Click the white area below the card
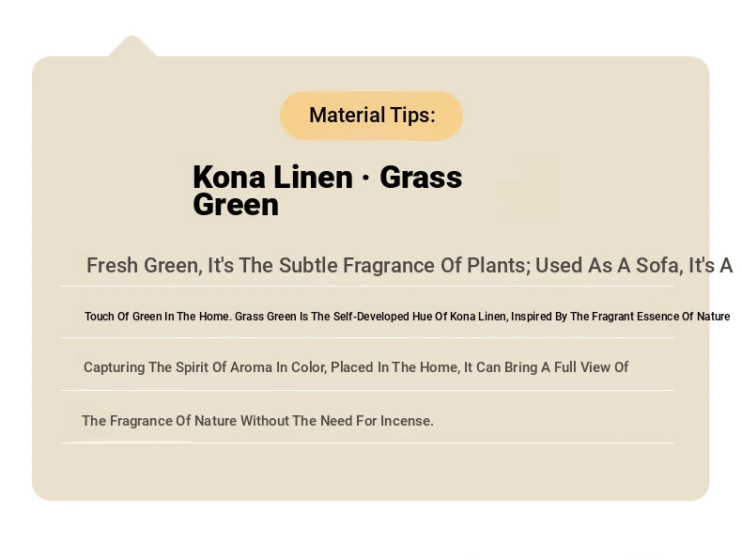Viewport: 742px width, 560px height. click(371, 530)
